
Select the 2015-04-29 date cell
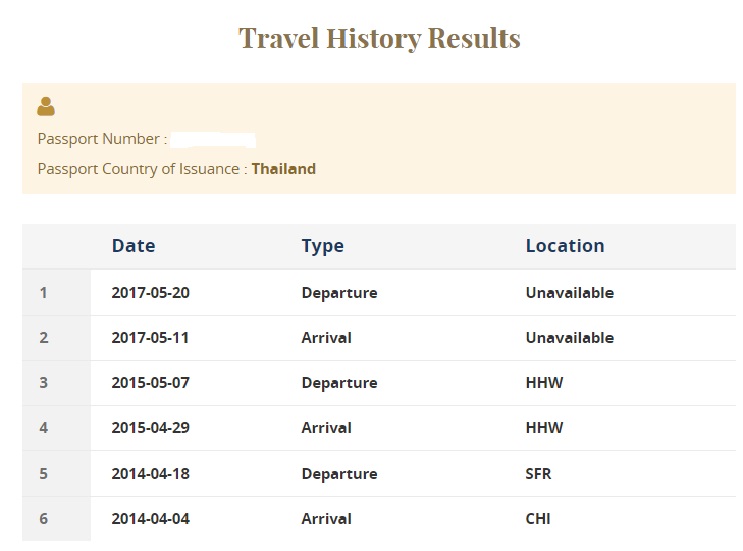[150, 428]
